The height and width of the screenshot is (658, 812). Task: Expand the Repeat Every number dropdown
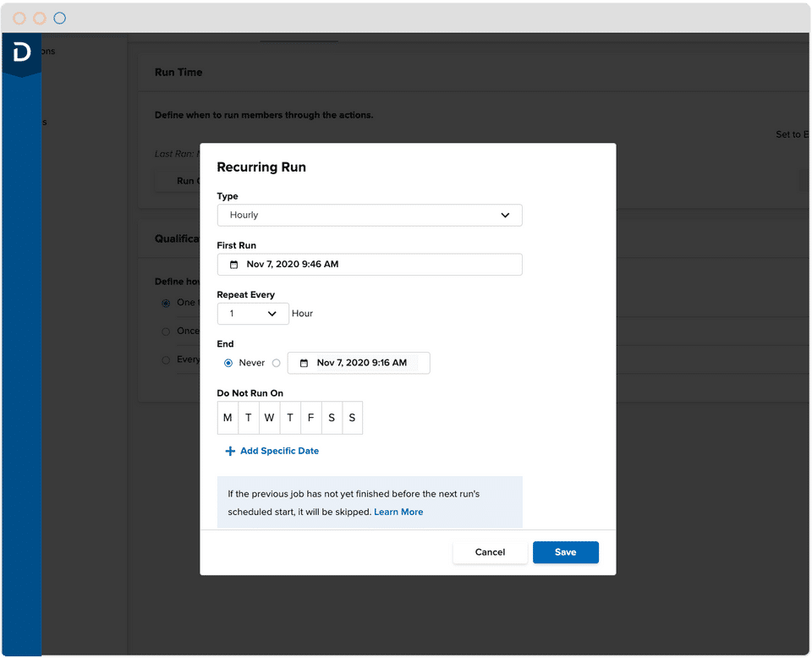coord(253,313)
